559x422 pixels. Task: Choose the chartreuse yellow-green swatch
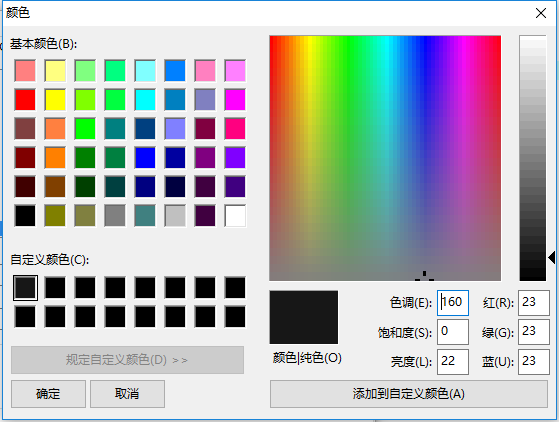click(x=85, y=99)
